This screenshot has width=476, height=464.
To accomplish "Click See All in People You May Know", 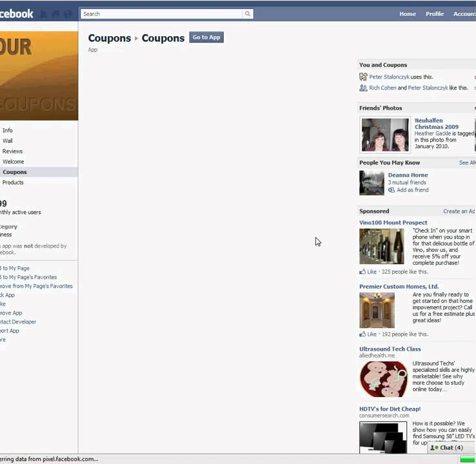I will click(x=467, y=163).
